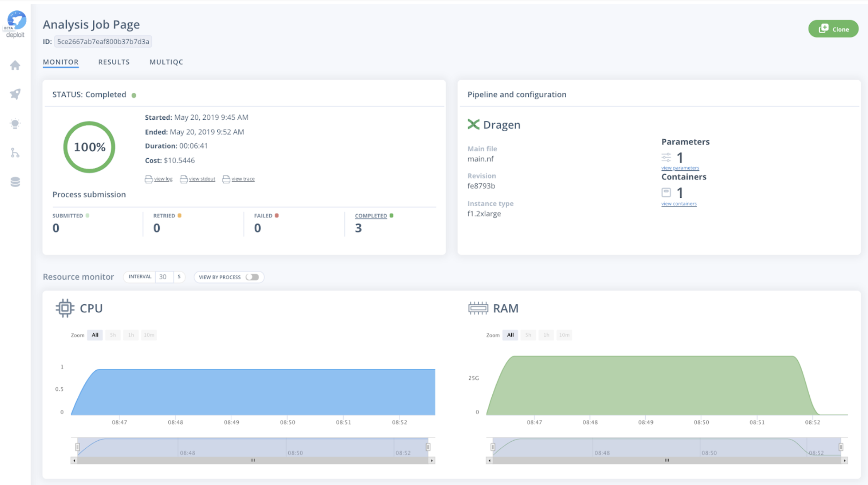
Task: Open the MultiQC tab
Action: click(x=167, y=62)
